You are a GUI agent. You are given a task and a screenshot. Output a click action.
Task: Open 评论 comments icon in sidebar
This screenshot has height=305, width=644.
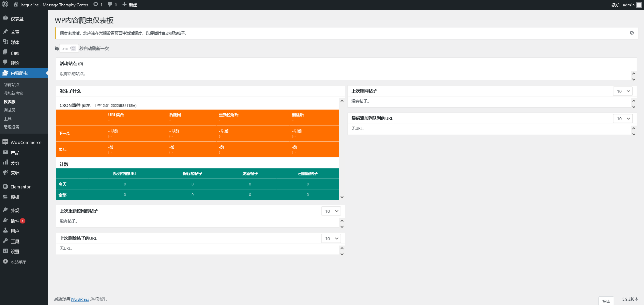click(5, 62)
